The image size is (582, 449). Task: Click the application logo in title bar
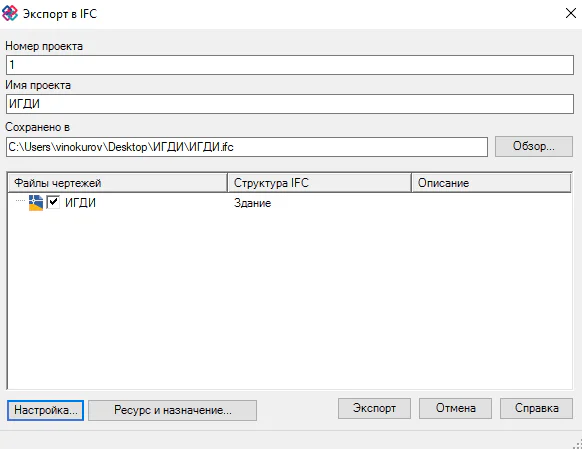click(10, 13)
